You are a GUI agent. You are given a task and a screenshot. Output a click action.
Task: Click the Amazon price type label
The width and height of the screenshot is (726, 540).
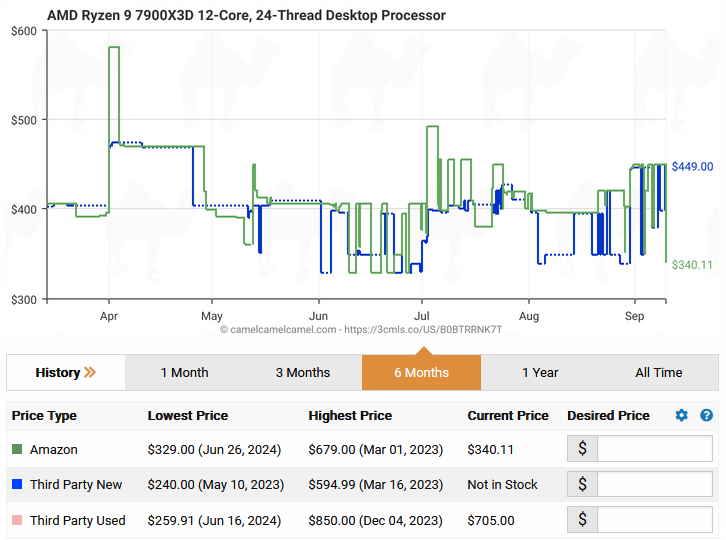(x=53, y=450)
